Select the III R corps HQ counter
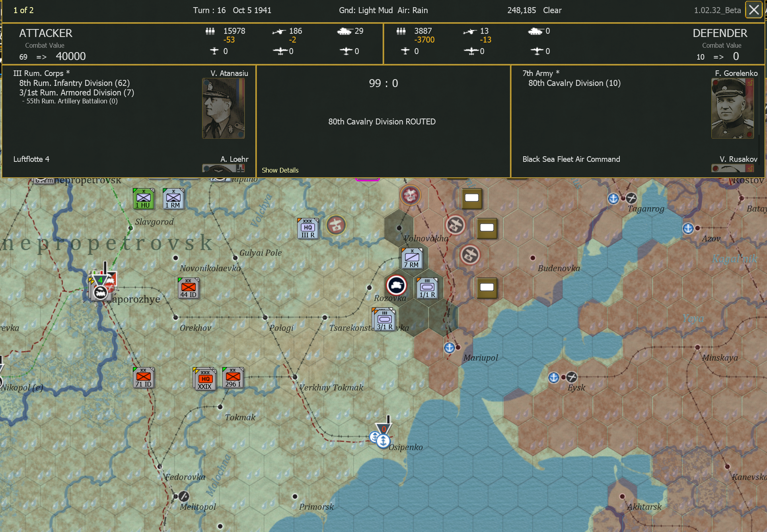767x532 pixels. [308, 228]
